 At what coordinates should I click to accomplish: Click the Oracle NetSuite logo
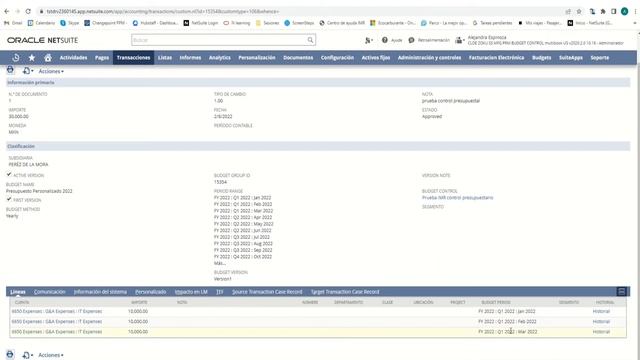click(x=42, y=40)
